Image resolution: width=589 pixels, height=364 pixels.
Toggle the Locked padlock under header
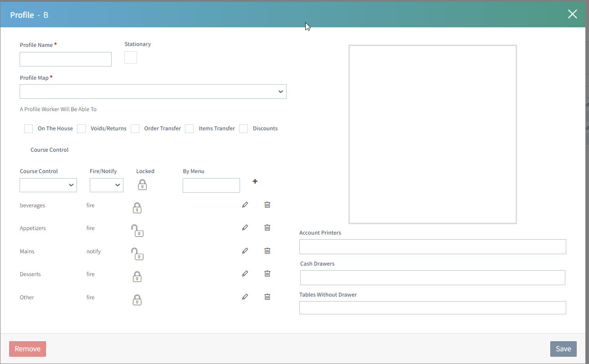tap(143, 185)
